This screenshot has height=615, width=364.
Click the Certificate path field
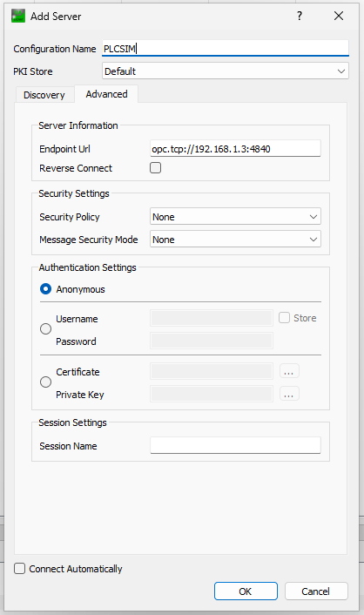tap(212, 371)
